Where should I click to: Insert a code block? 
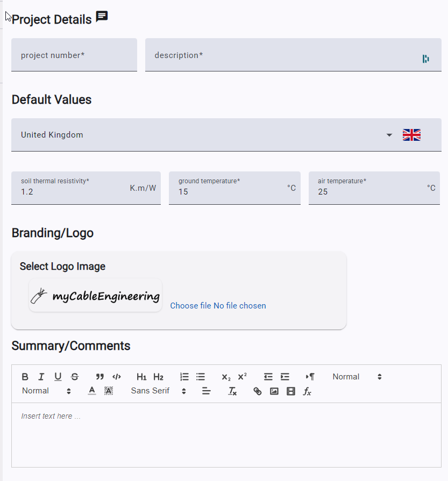[x=117, y=377]
